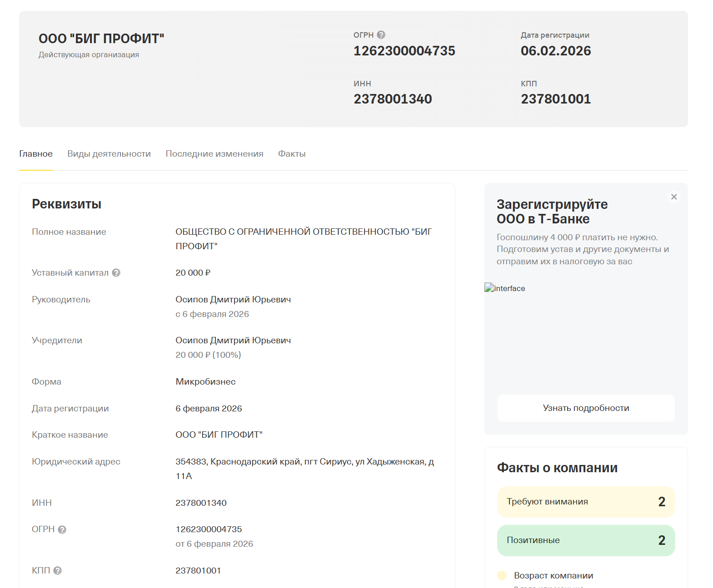Click ИНН value 2378001340 in Реквизиты list
The height and width of the screenshot is (588, 713).
coord(201,503)
